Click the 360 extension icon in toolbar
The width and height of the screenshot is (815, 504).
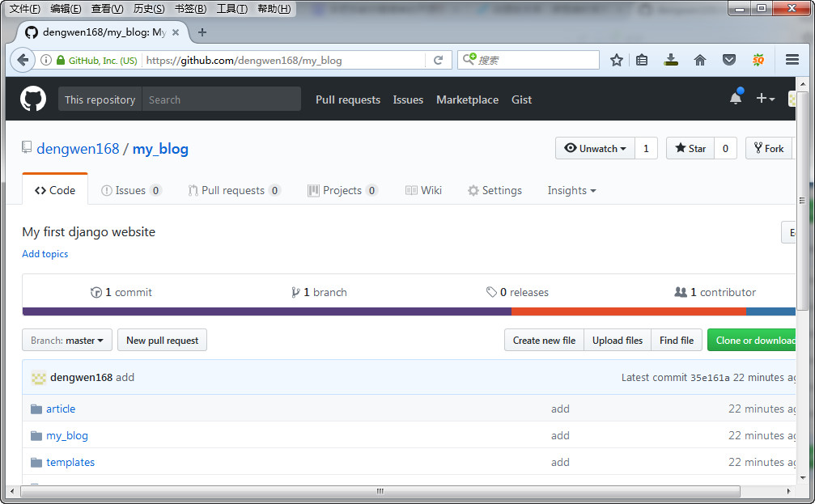pos(758,61)
